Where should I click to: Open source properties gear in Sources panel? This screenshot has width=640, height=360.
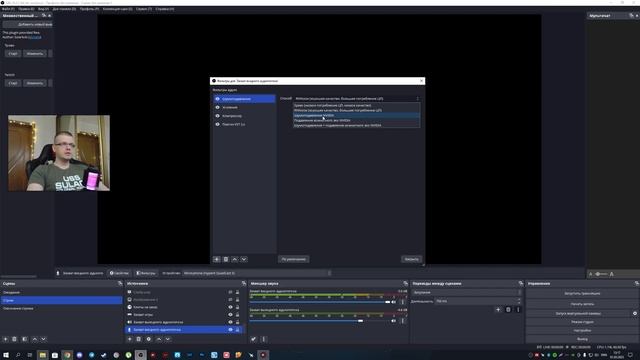pyautogui.click(x=149, y=339)
